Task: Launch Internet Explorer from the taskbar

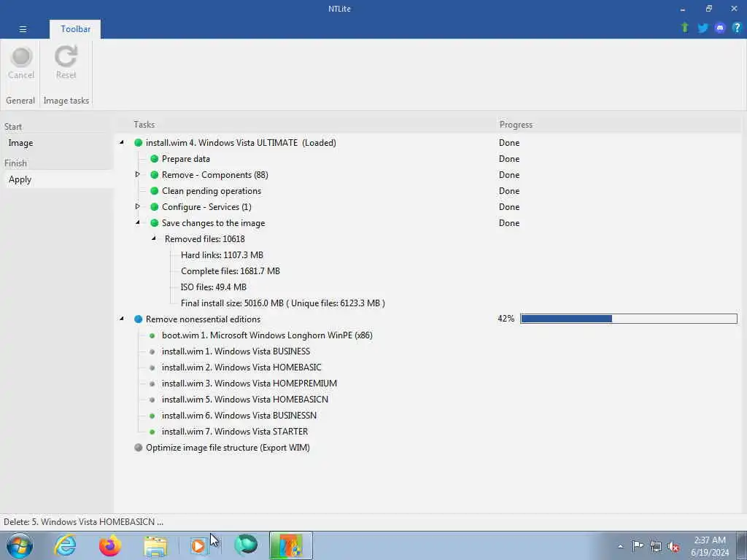Action: point(65,545)
